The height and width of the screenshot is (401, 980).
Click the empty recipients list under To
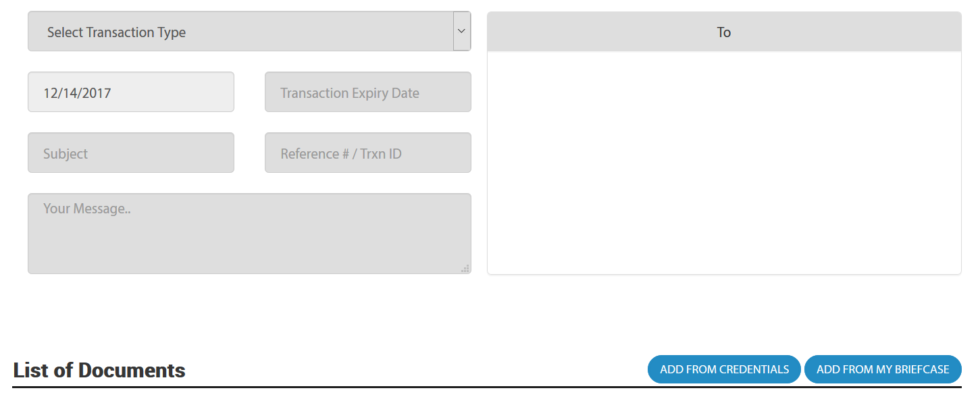724,163
